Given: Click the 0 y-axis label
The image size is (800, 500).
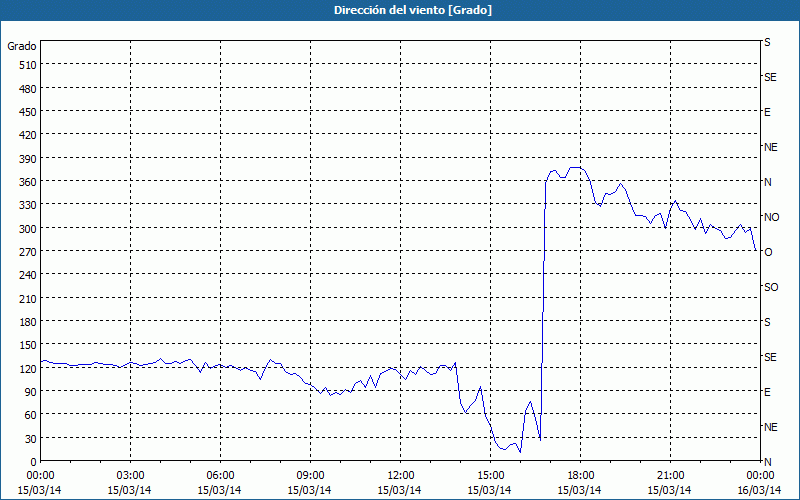Looking at the screenshot, I should (x=34, y=462).
